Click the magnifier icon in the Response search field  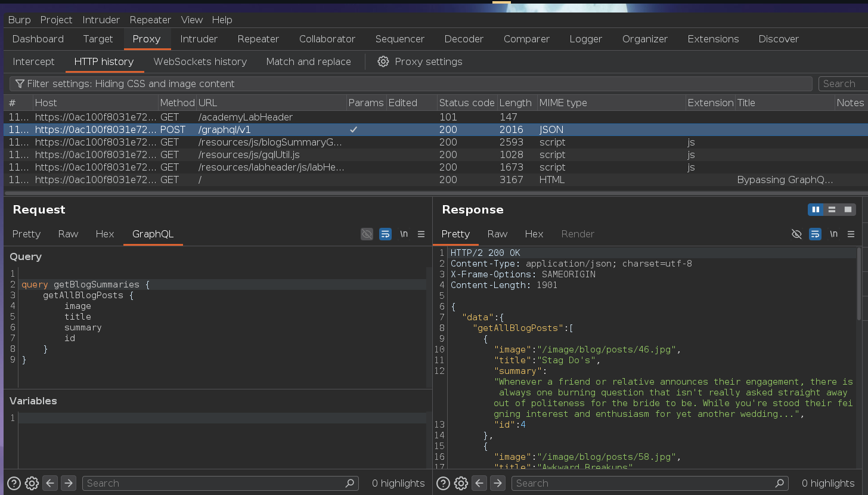click(x=779, y=483)
